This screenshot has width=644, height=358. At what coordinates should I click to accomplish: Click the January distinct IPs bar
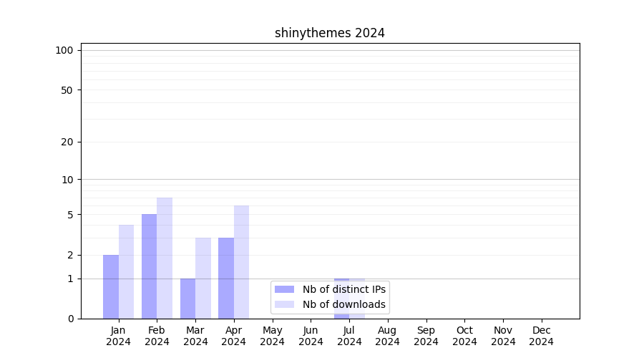point(111,286)
